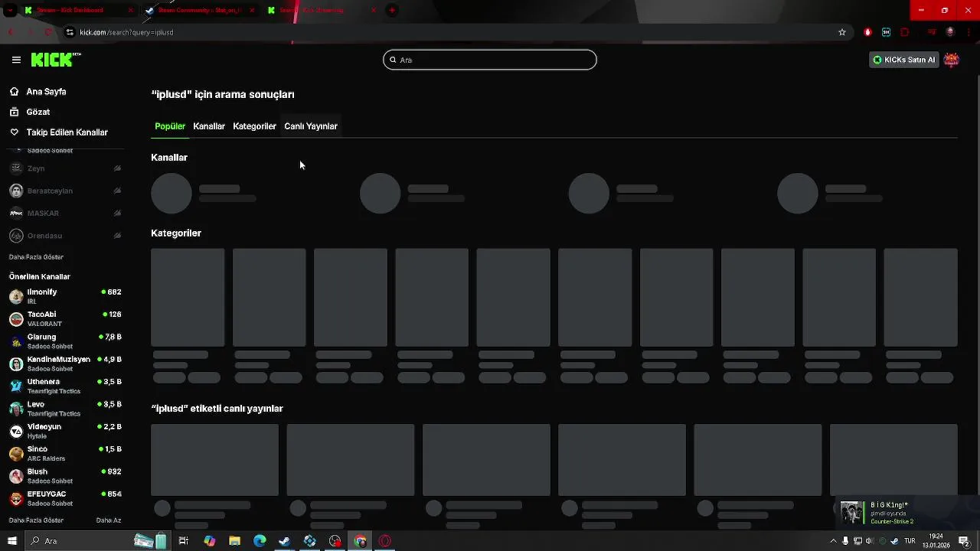Go to Ana Sayfa
Screen dimensions: 980x551
46,92
